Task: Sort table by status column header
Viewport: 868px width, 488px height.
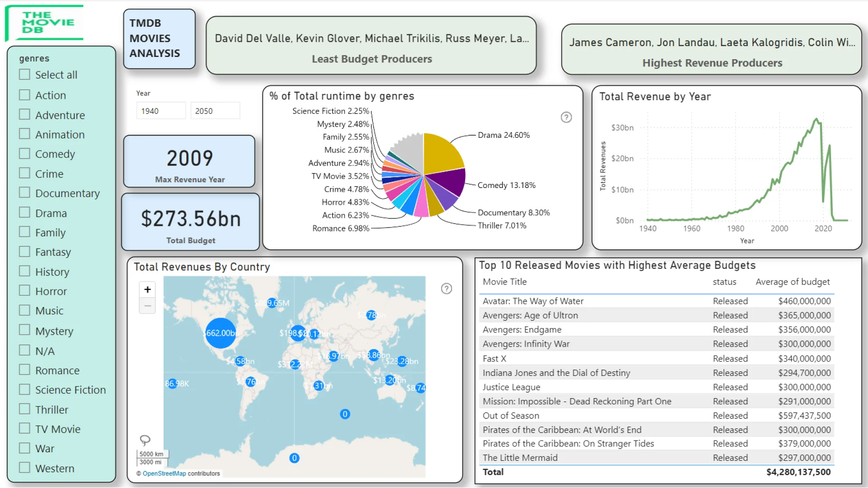Action: (724, 282)
